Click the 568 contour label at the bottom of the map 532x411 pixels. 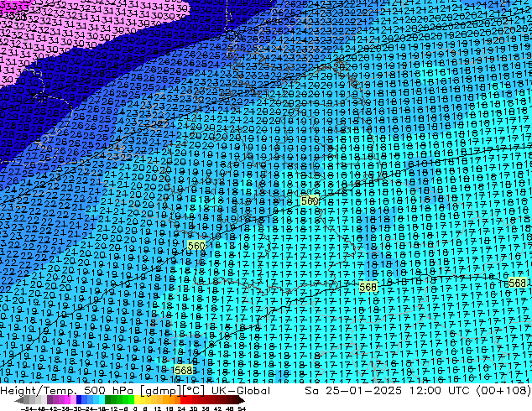point(182,370)
